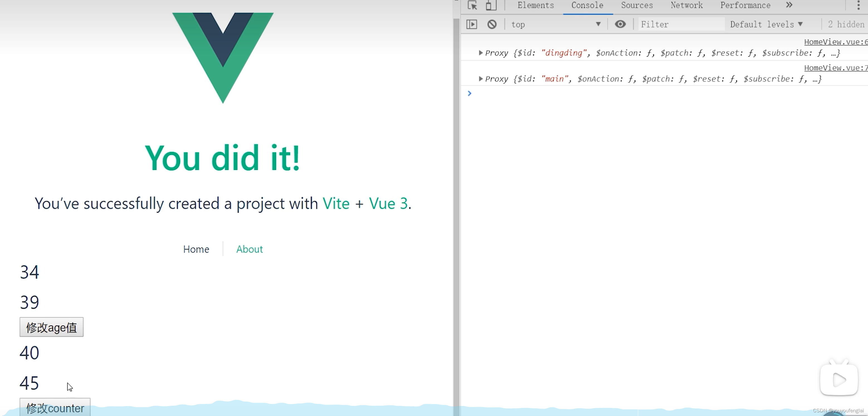868x416 pixels.
Task: Click the "main" id string
Action: [555, 79]
